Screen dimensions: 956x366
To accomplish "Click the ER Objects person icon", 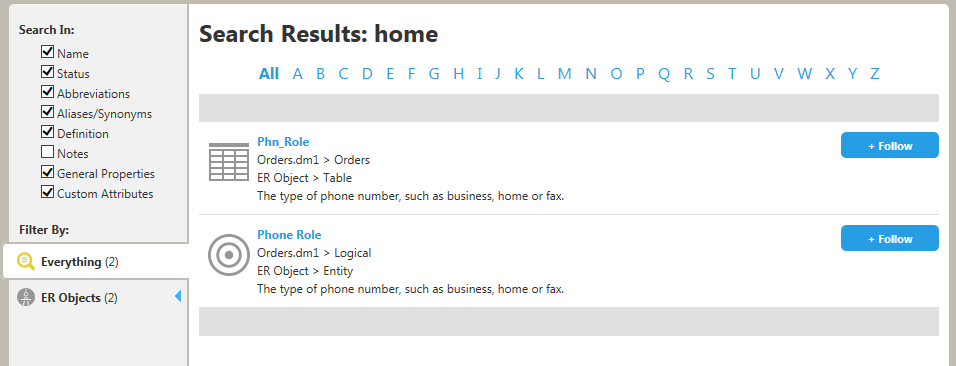I will tap(26, 298).
